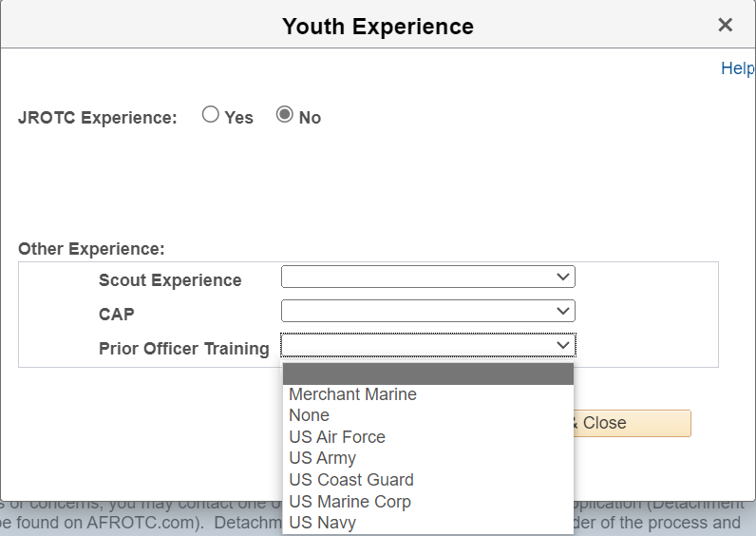Viewport: 756px width, 536px height.
Task: Choose the blank option in the list
Action: (x=427, y=373)
